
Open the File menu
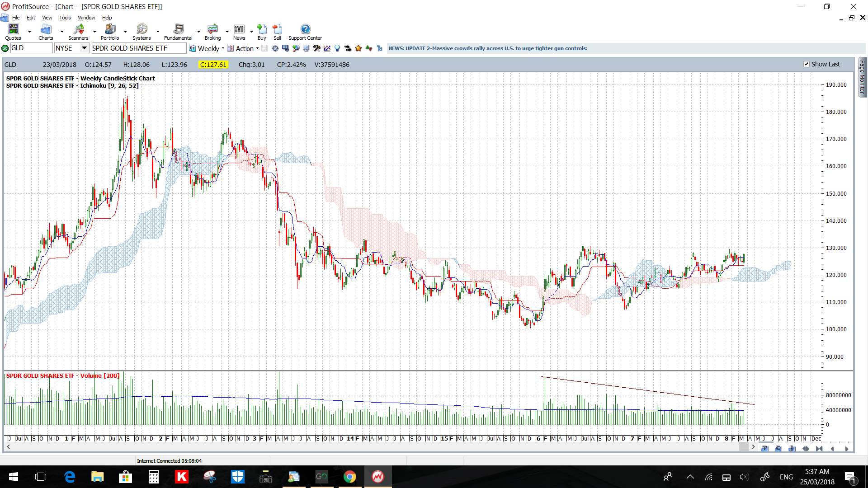click(16, 18)
